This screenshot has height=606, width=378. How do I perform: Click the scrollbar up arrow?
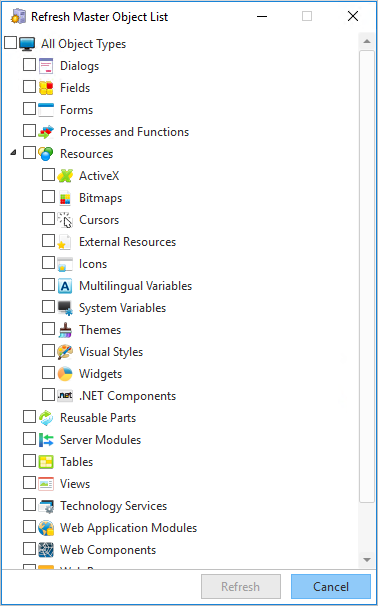(x=366, y=41)
